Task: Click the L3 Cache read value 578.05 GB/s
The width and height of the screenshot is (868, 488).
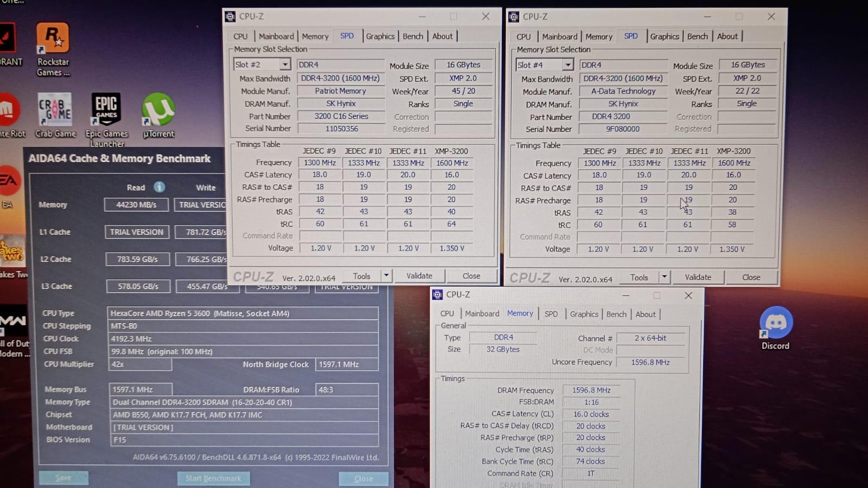Action: (x=138, y=286)
